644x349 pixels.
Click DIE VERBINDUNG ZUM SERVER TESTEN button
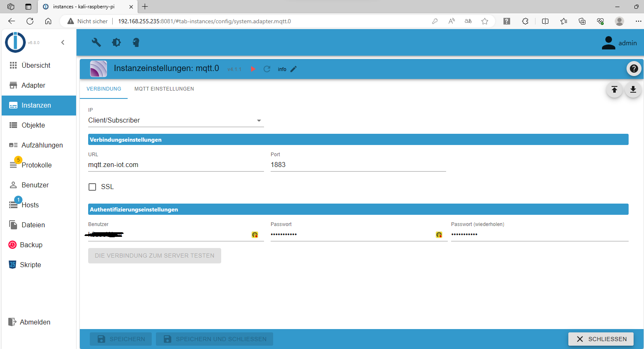coord(155,256)
